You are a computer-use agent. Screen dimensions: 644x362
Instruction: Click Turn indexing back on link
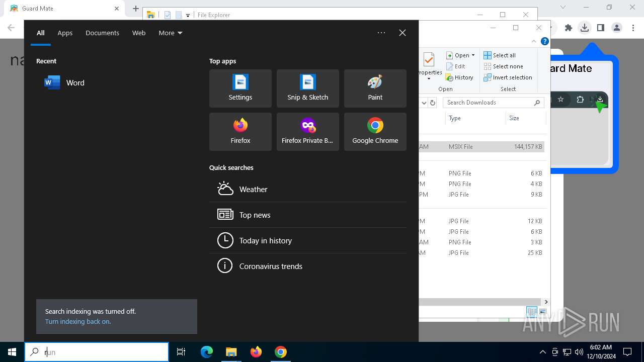78,321
